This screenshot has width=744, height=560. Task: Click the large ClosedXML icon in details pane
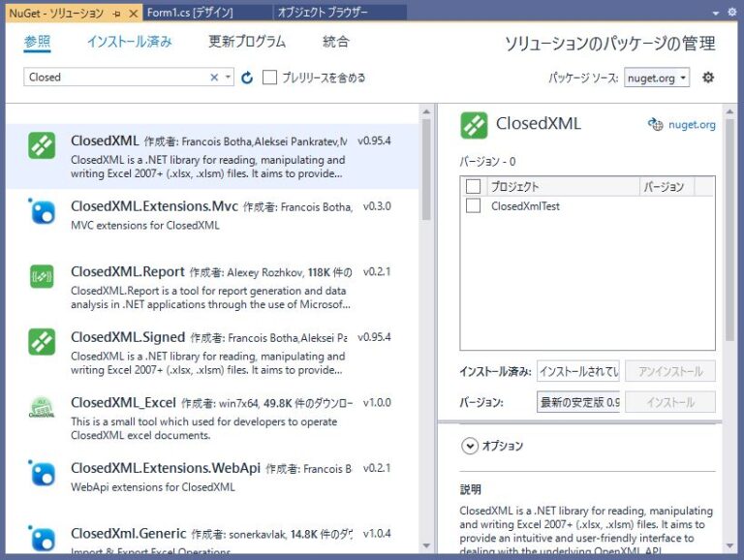pos(474,125)
